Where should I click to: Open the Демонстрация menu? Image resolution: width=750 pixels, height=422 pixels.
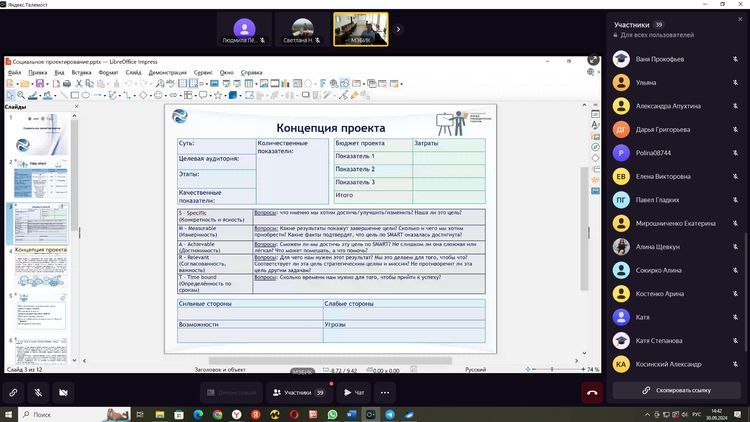(167, 72)
